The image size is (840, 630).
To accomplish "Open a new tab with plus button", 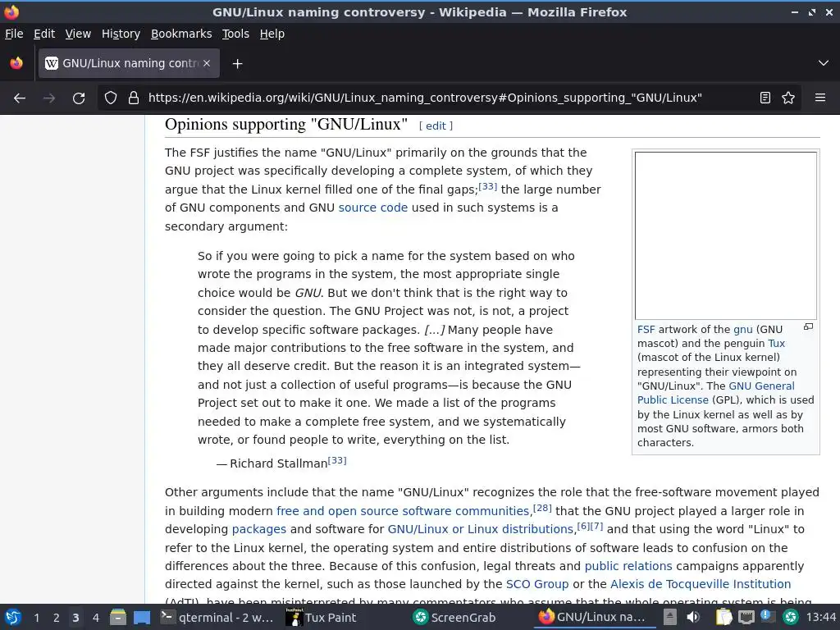I will click(237, 64).
